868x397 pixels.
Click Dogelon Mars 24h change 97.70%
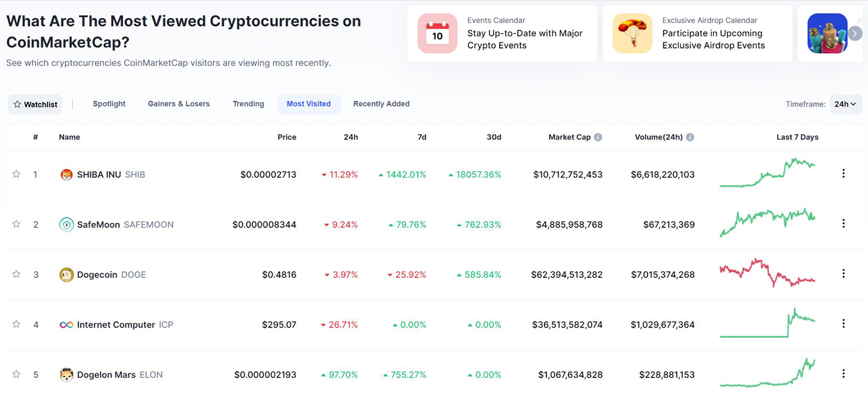coord(339,375)
